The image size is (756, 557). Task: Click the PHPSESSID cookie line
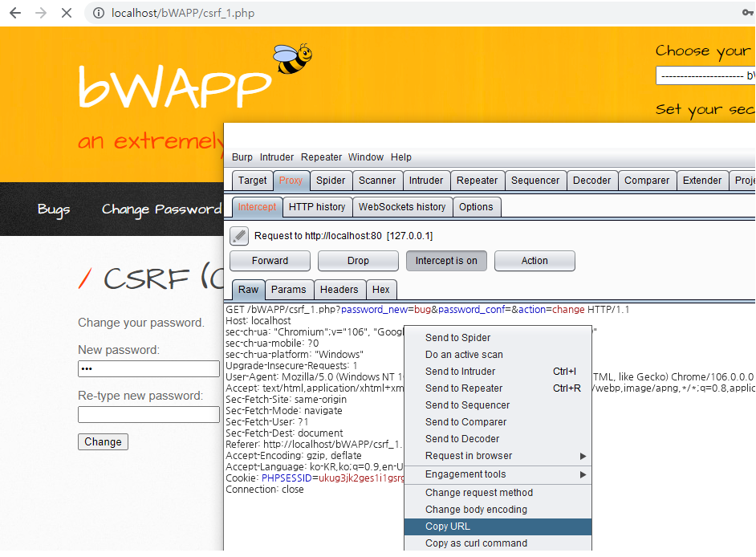(315, 478)
